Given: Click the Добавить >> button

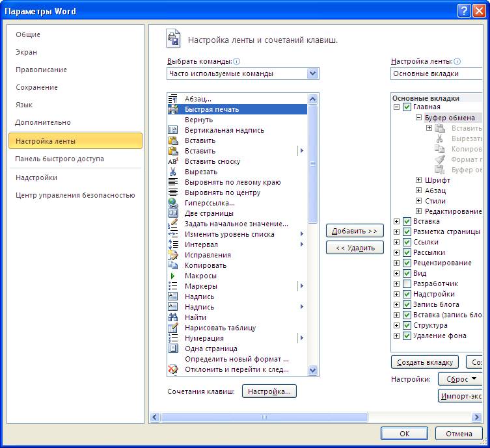Looking at the screenshot, I should [355, 231].
